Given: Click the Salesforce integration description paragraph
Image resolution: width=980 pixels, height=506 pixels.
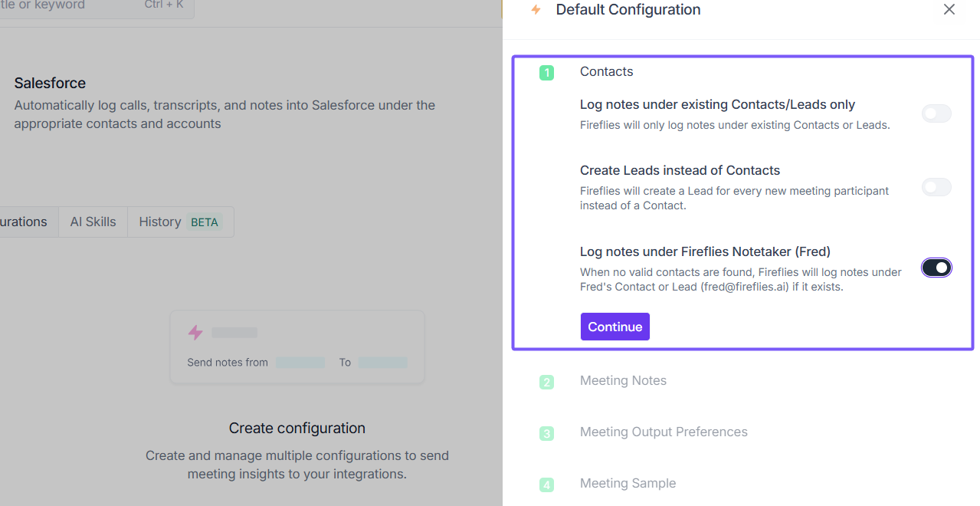Looking at the screenshot, I should click(x=225, y=114).
